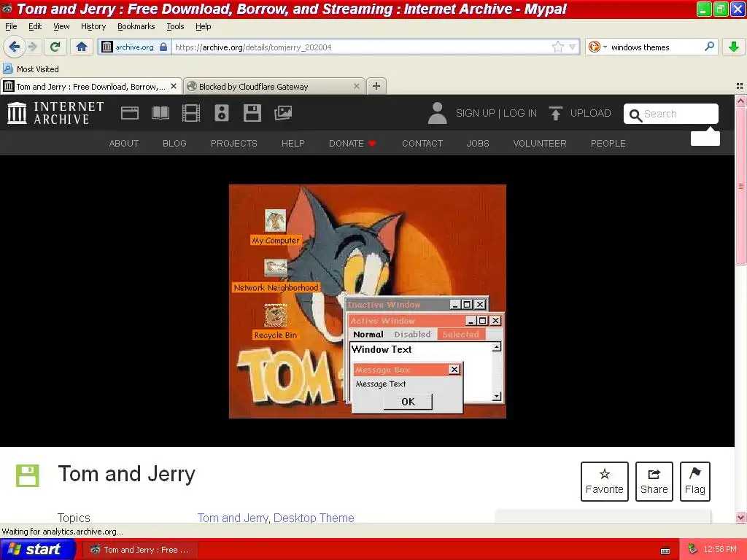The height and width of the screenshot is (560, 747).
Task: Open BLOG in the site navigation
Action: 174,144
